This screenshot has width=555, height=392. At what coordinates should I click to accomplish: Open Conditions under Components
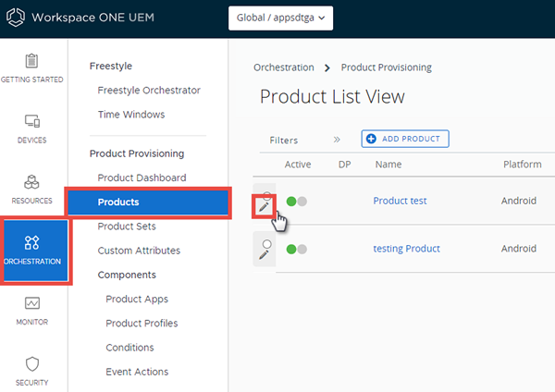(x=129, y=348)
